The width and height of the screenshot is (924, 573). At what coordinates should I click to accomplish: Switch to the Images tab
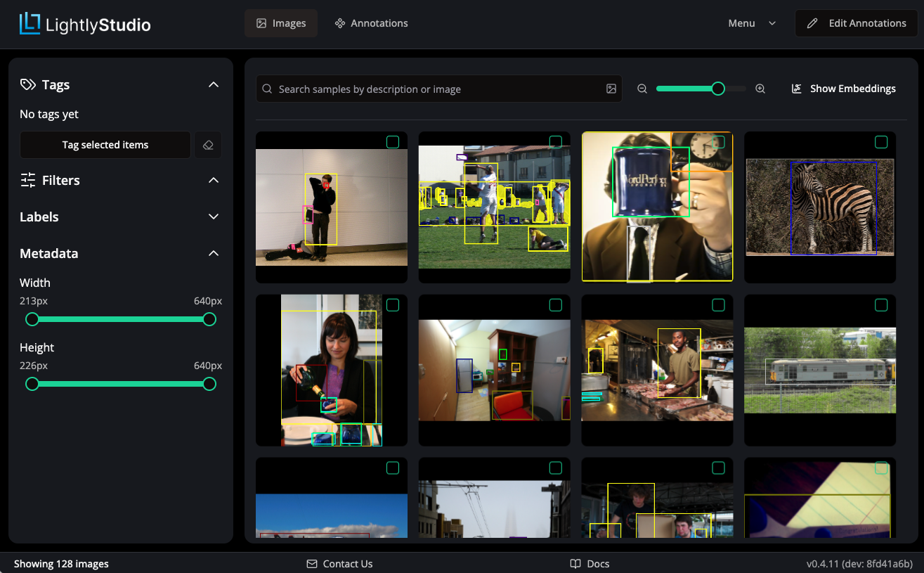281,22
